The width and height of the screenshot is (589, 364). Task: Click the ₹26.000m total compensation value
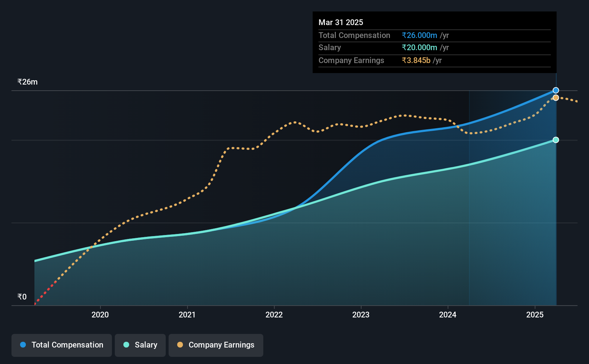click(x=419, y=35)
